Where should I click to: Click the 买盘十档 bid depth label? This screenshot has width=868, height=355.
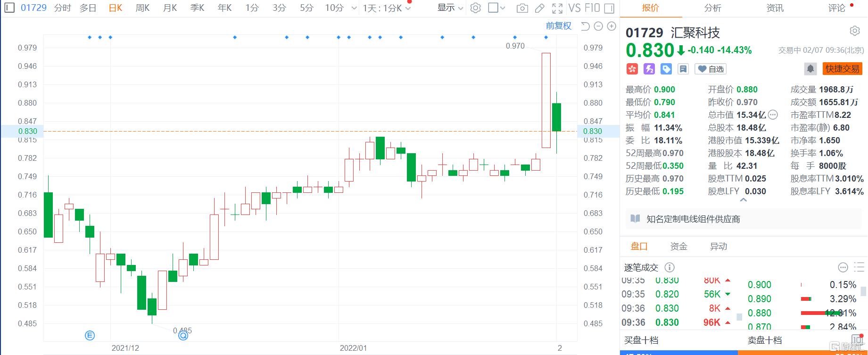coord(641,340)
